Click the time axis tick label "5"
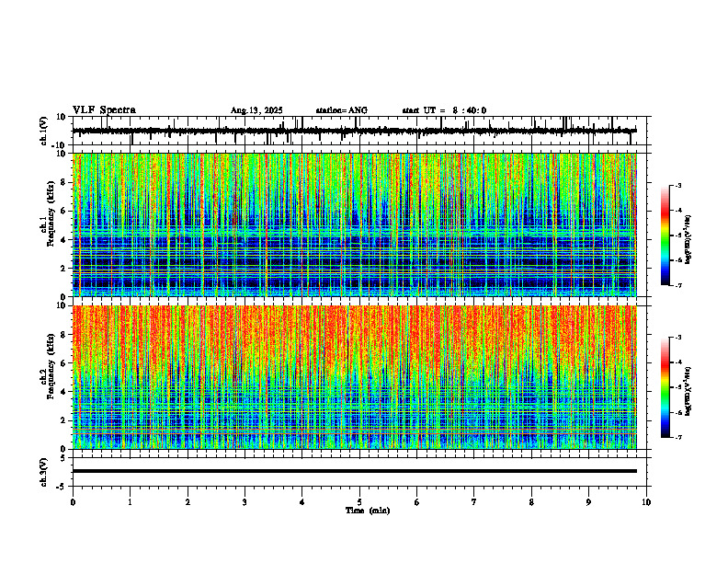The height and width of the screenshot is (563, 728). pos(359,502)
